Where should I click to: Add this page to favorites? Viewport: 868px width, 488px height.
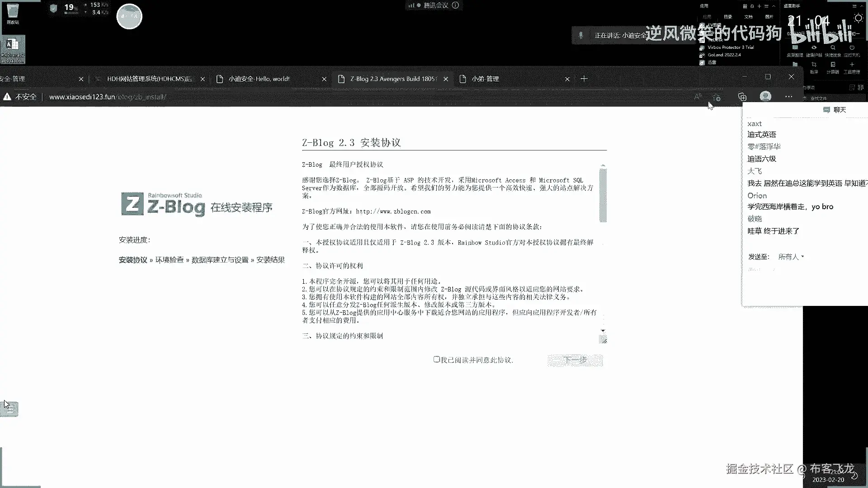(x=717, y=97)
